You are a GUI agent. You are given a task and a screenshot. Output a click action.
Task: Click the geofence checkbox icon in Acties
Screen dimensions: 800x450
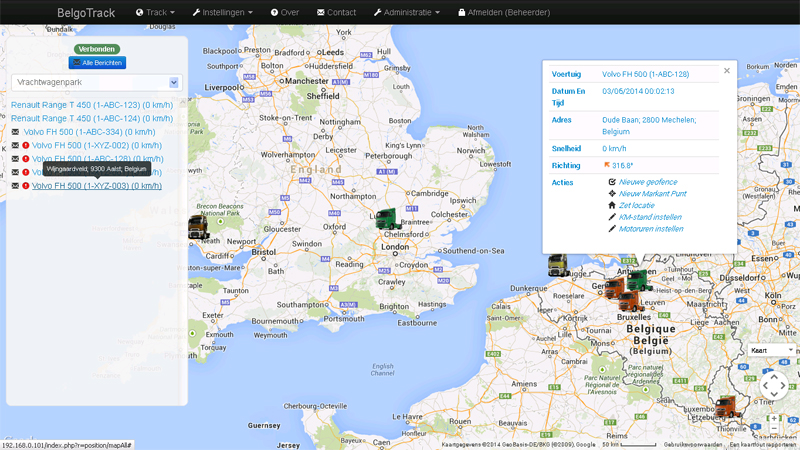(x=612, y=182)
